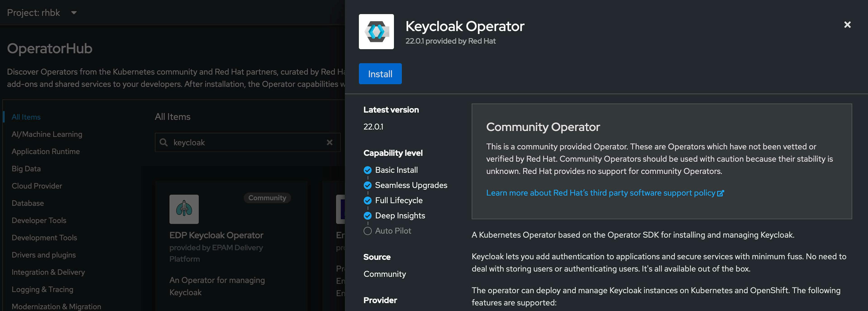
Task: Select Developer Tools category
Action: click(39, 220)
